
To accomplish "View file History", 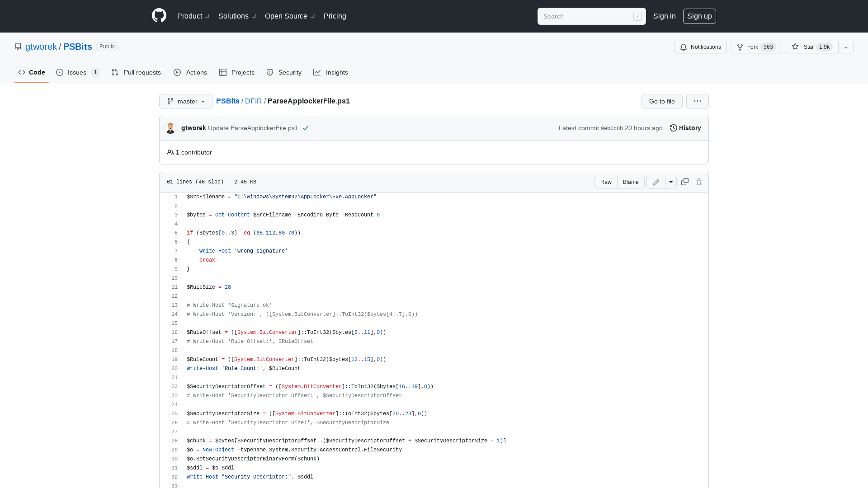I will pyautogui.click(x=685, y=128).
